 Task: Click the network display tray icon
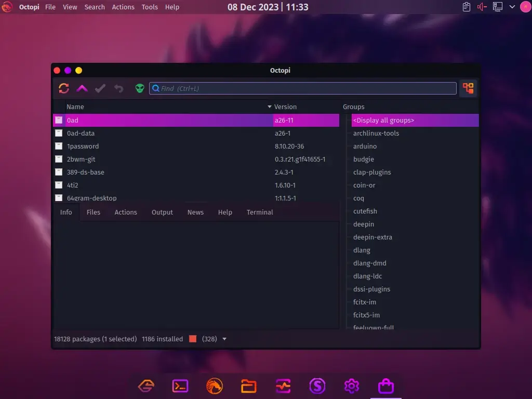(x=497, y=7)
